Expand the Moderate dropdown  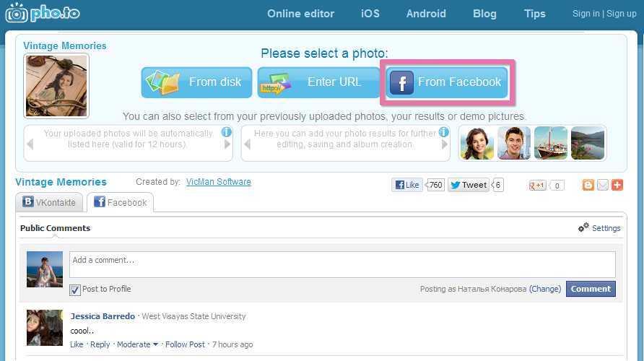138,344
